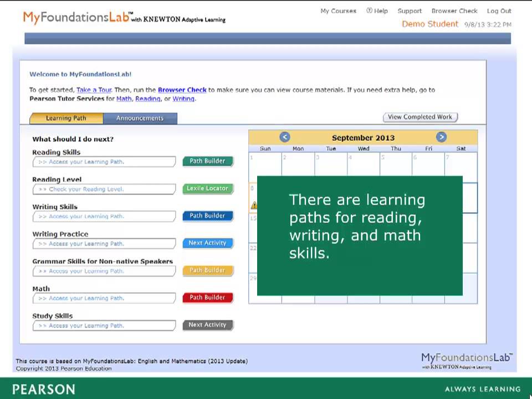
Task: Click Study Skills learning path field
Action: [104, 326]
